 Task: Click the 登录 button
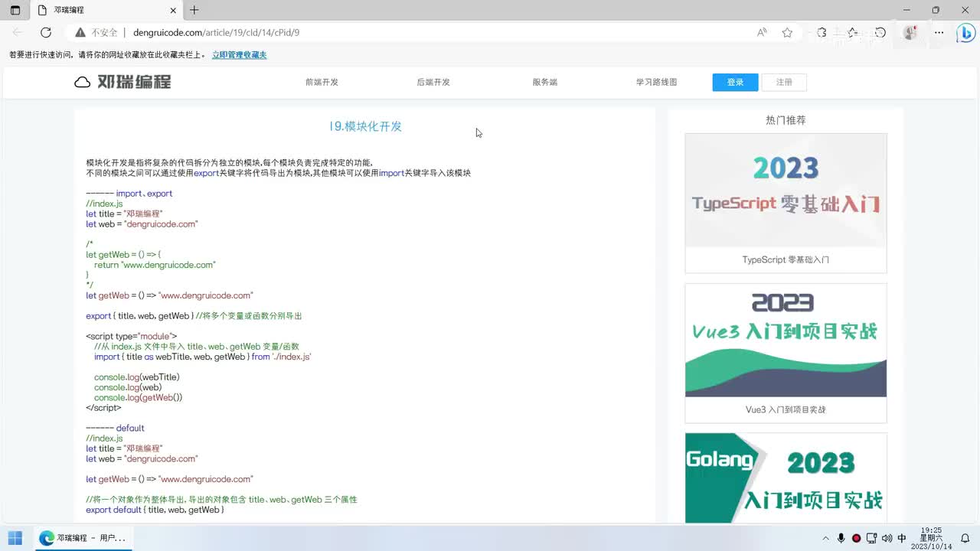(735, 82)
